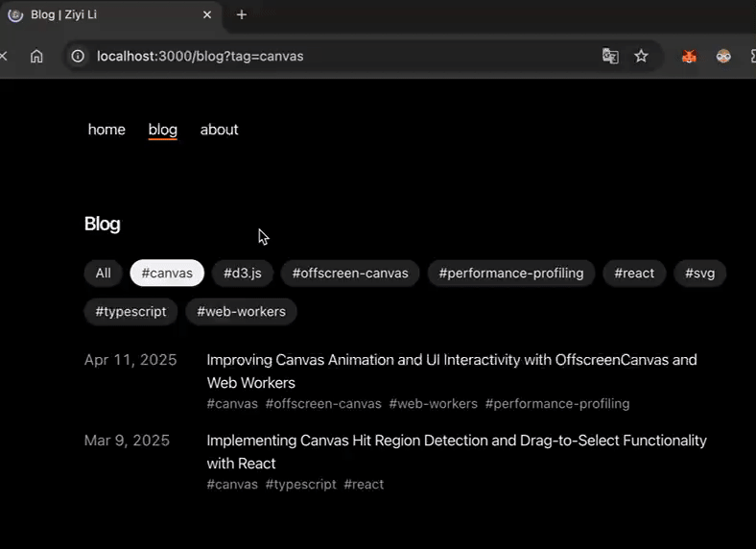Click the Mar 9, 2025 date
Image resolution: width=756 pixels, height=549 pixels.
coord(127,441)
